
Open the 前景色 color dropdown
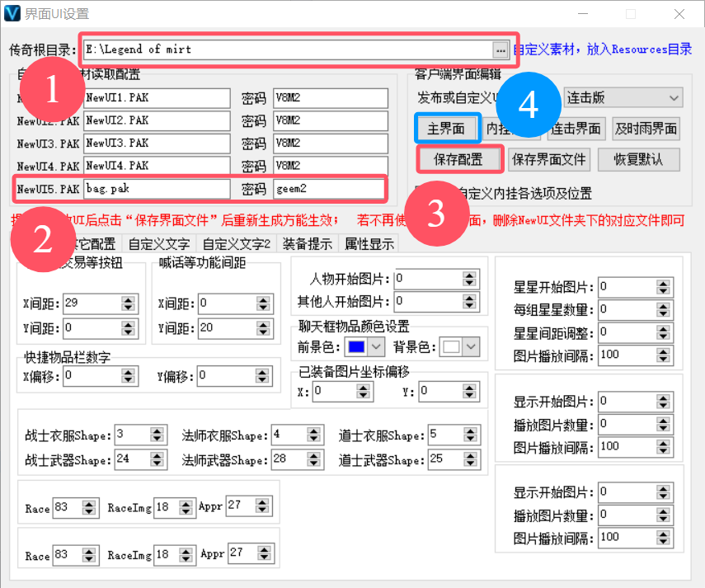[376, 346]
